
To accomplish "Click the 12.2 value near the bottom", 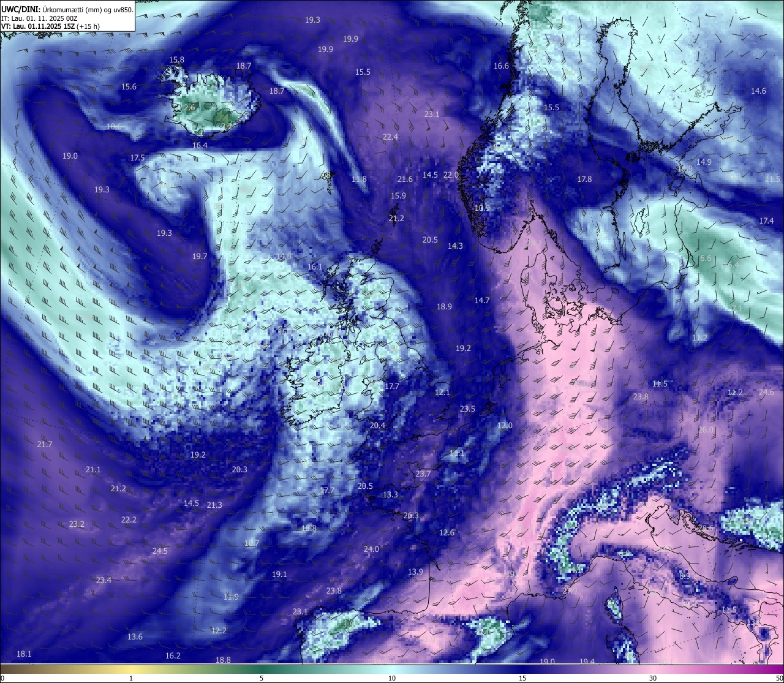I will (219, 630).
